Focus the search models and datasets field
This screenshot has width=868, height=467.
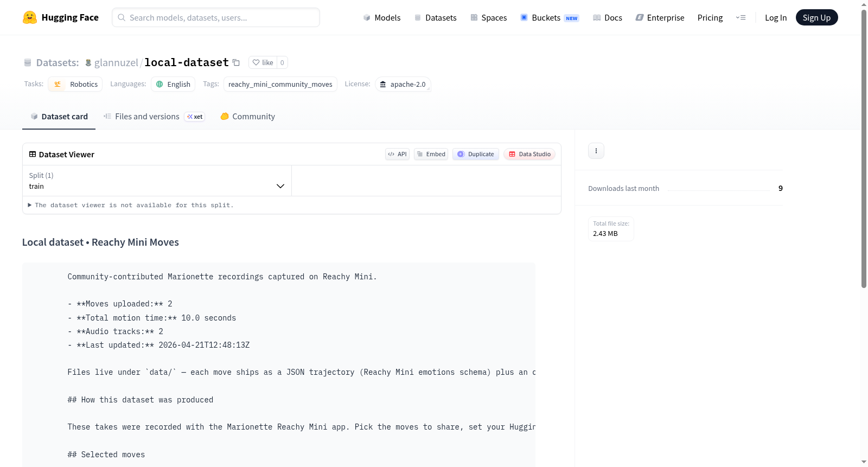[x=216, y=17]
